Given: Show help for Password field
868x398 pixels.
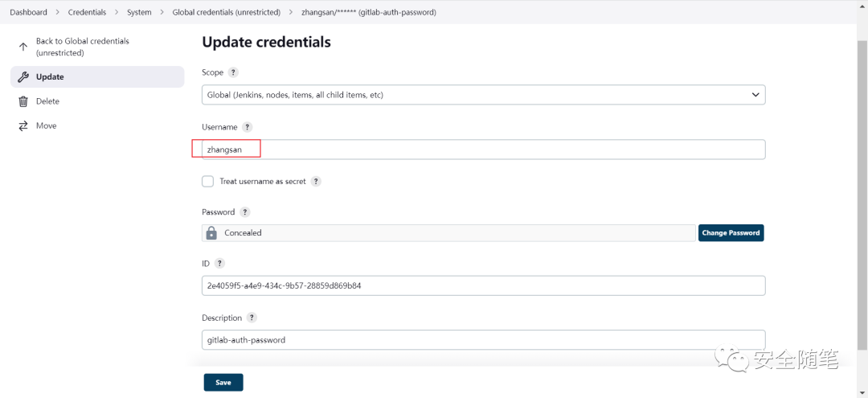Looking at the screenshot, I should click(x=244, y=212).
